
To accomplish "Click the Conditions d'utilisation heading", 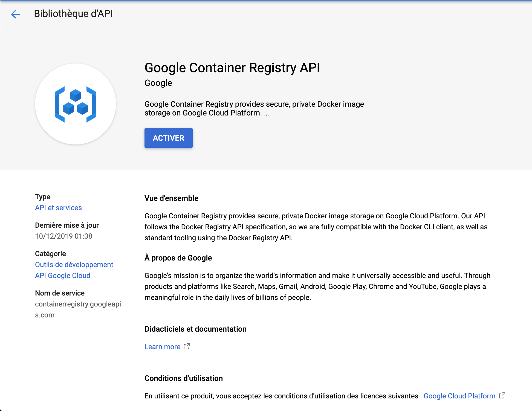I will click(183, 378).
